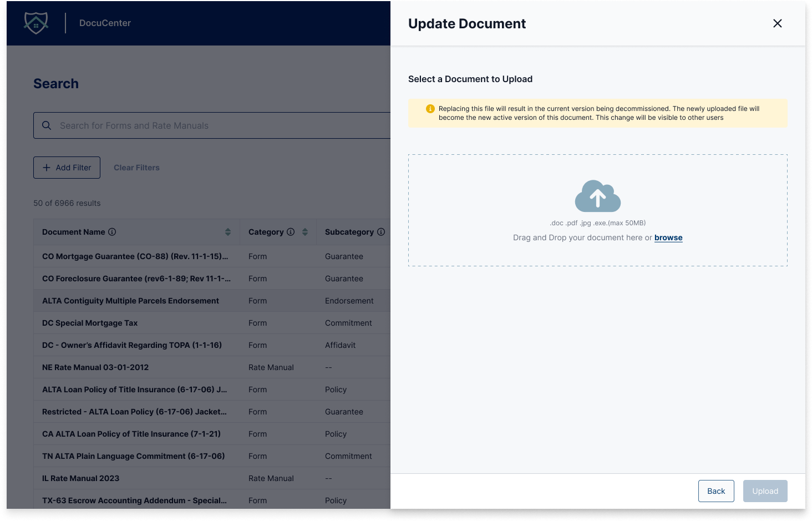Select IL Rate Manual 2023
The width and height of the screenshot is (812, 521).
(x=81, y=478)
